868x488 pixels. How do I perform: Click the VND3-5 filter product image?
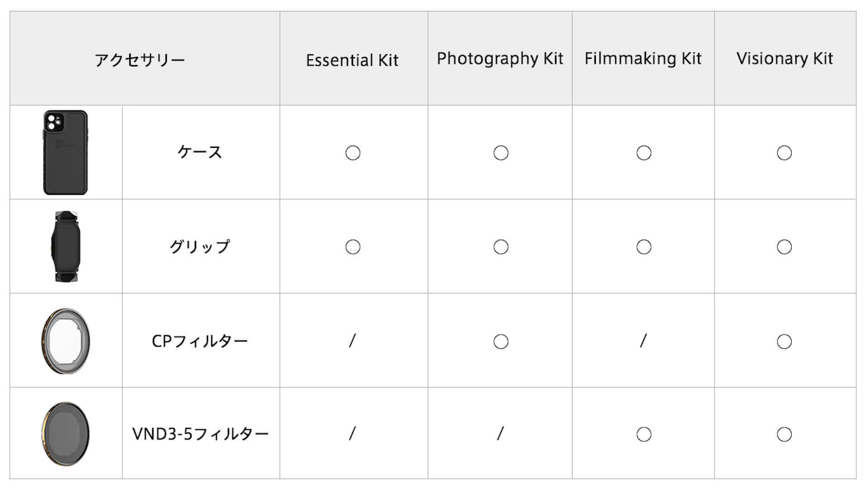66,434
